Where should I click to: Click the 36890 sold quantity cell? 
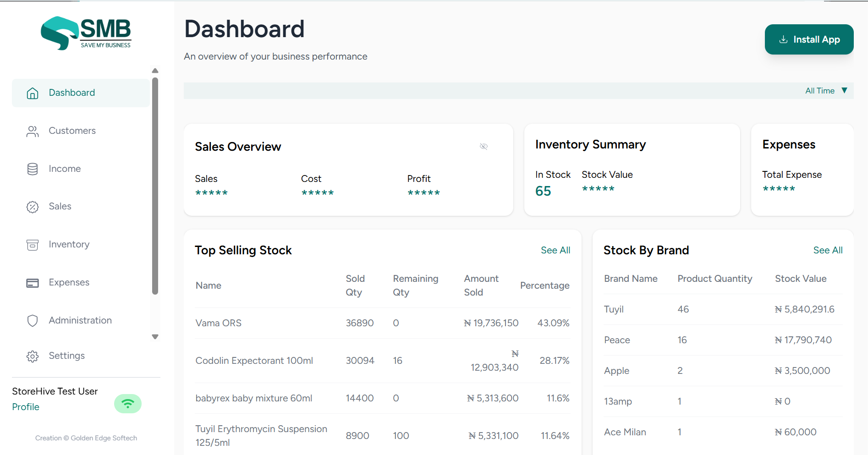point(360,323)
